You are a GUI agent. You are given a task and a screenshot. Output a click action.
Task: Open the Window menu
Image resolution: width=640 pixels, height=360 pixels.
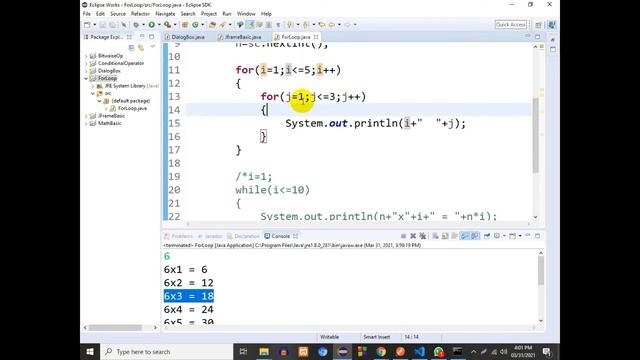click(246, 14)
